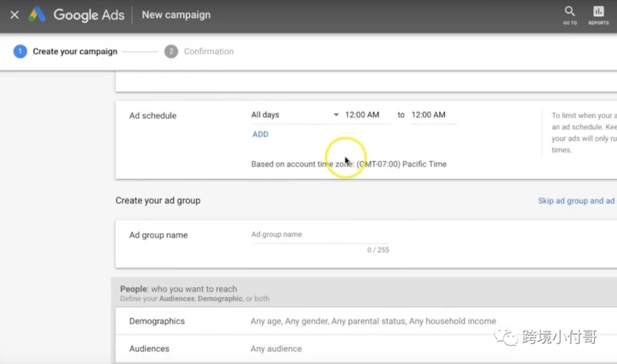Click the Google Ads logo
The width and height of the screenshot is (617, 364).
[x=37, y=15]
